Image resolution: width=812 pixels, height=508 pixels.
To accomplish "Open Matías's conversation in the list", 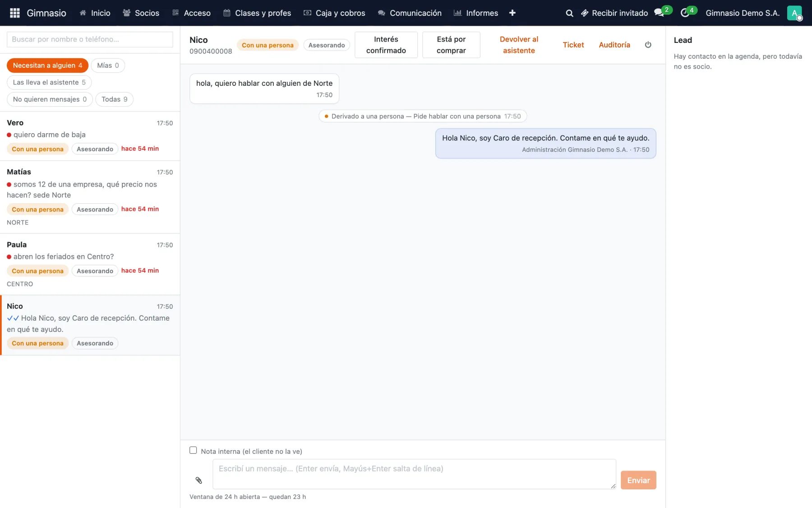I will (90, 197).
